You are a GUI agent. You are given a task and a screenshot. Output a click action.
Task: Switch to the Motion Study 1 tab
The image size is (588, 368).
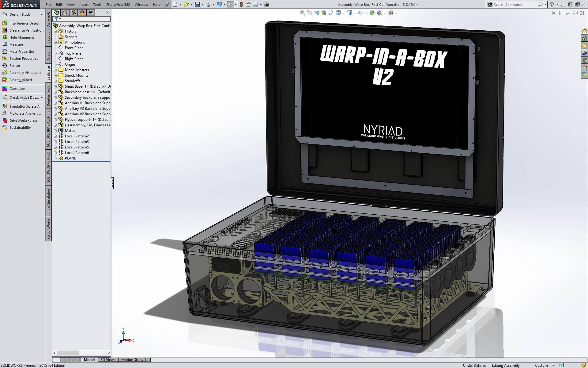pos(134,360)
